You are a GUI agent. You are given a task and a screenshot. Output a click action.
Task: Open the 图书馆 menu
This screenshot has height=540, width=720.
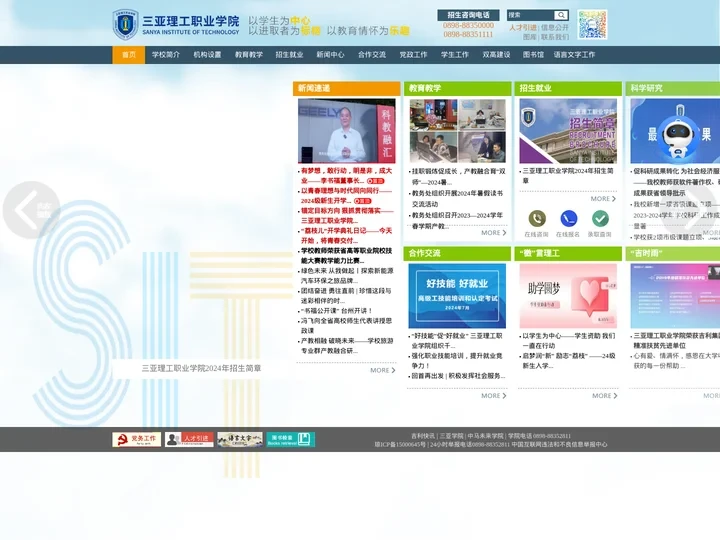[x=533, y=55]
